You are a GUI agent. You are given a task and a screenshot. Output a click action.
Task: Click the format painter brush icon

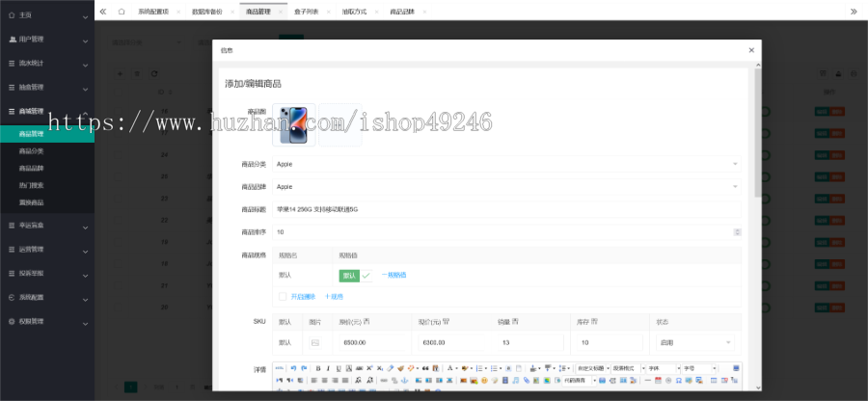click(x=401, y=368)
